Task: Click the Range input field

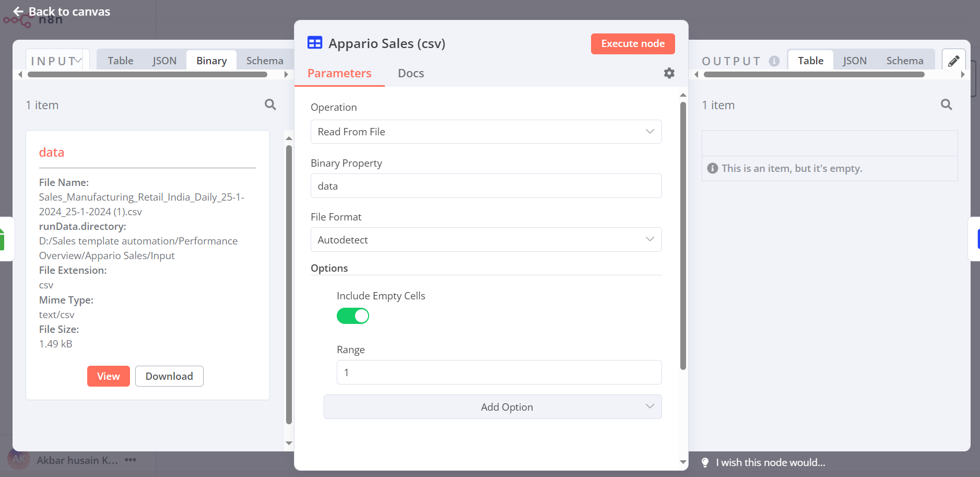Action: click(x=499, y=373)
